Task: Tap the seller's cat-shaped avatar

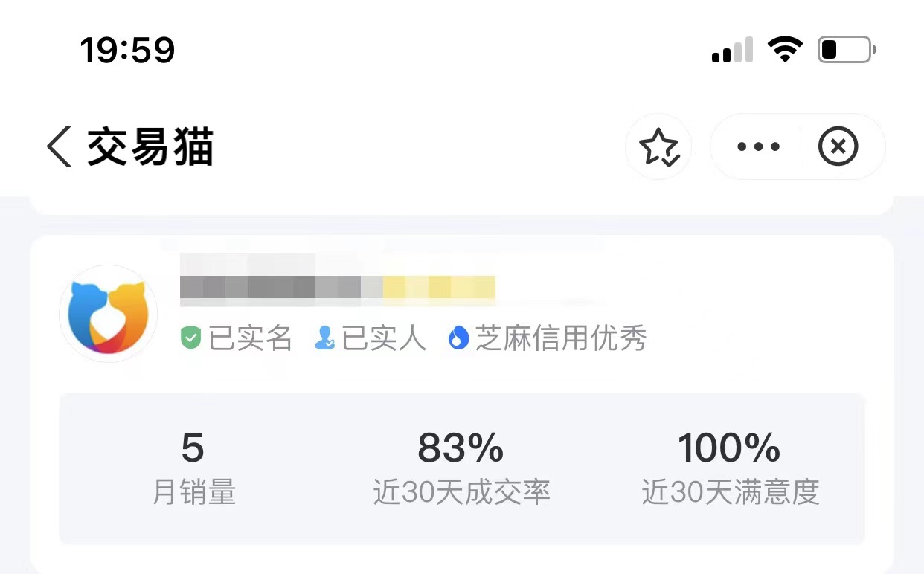Action: [x=109, y=314]
